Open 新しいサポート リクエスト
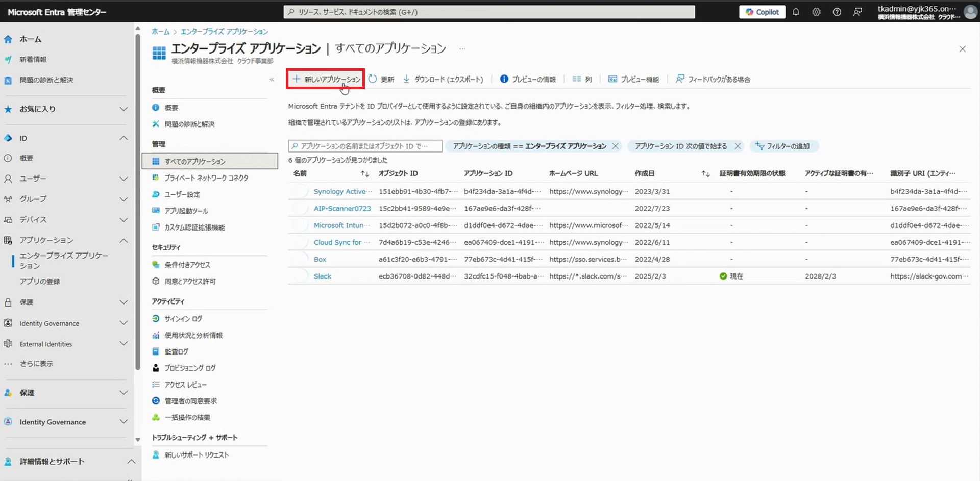Image resolution: width=980 pixels, height=481 pixels. 197,454
